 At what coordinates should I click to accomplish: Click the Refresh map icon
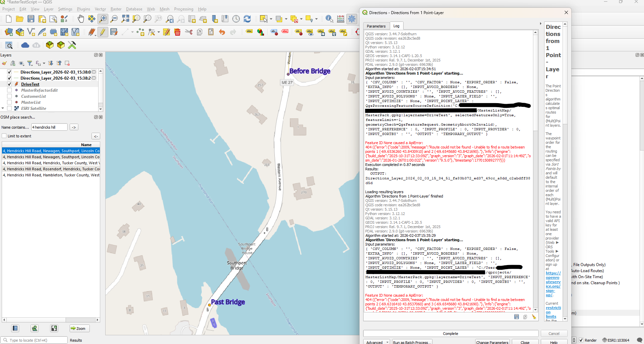point(247,19)
